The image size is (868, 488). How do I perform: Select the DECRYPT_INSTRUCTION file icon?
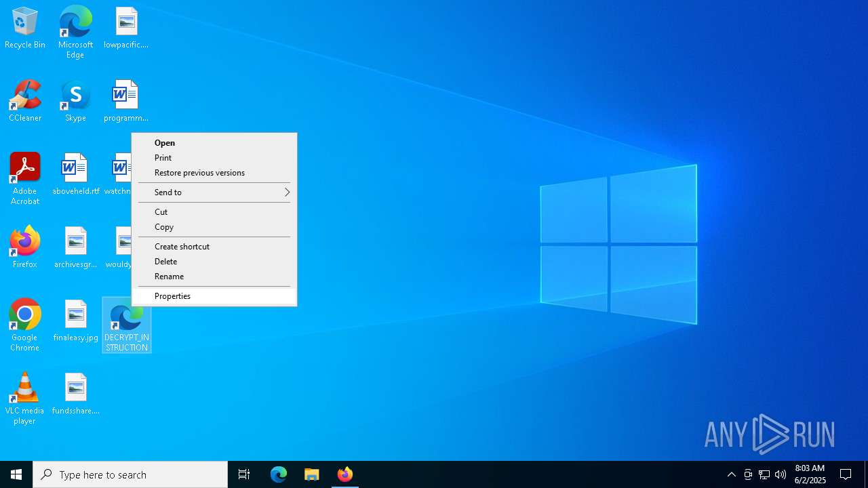pos(126,325)
